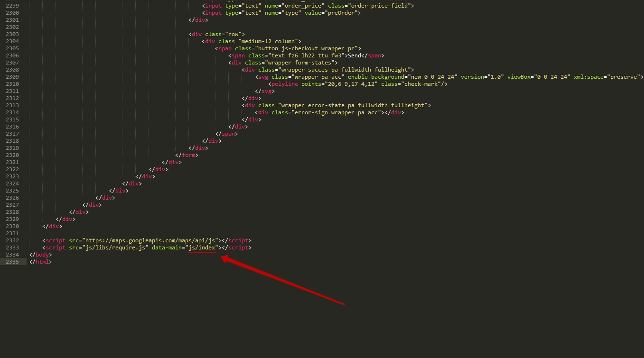Select line number 2333 in the gutter

point(12,248)
